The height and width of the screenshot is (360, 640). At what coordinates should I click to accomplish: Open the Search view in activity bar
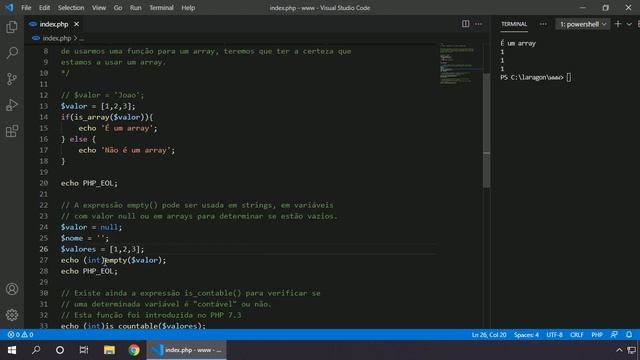click(12, 53)
